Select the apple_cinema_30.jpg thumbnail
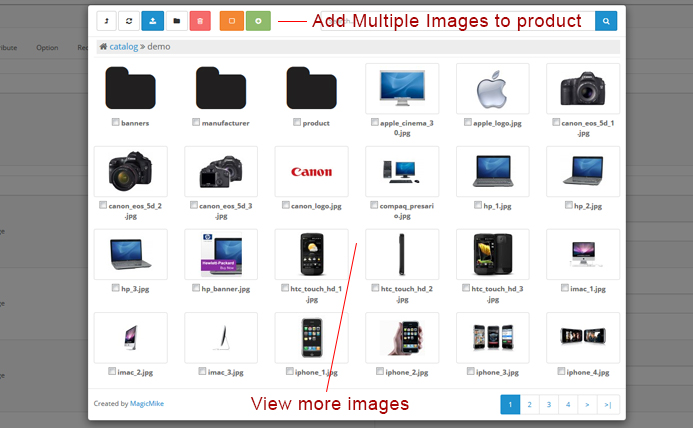The height and width of the screenshot is (428, 693). click(x=402, y=88)
